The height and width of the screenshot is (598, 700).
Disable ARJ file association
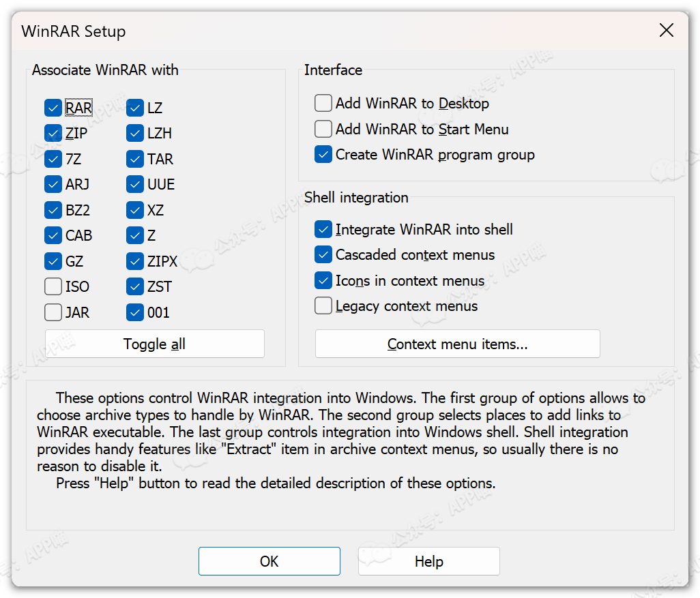pyautogui.click(x=53, y=184)
